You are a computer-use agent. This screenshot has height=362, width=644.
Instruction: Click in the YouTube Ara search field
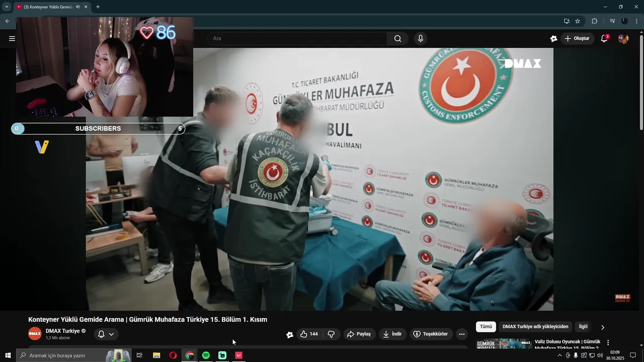[x=297, y=39]
